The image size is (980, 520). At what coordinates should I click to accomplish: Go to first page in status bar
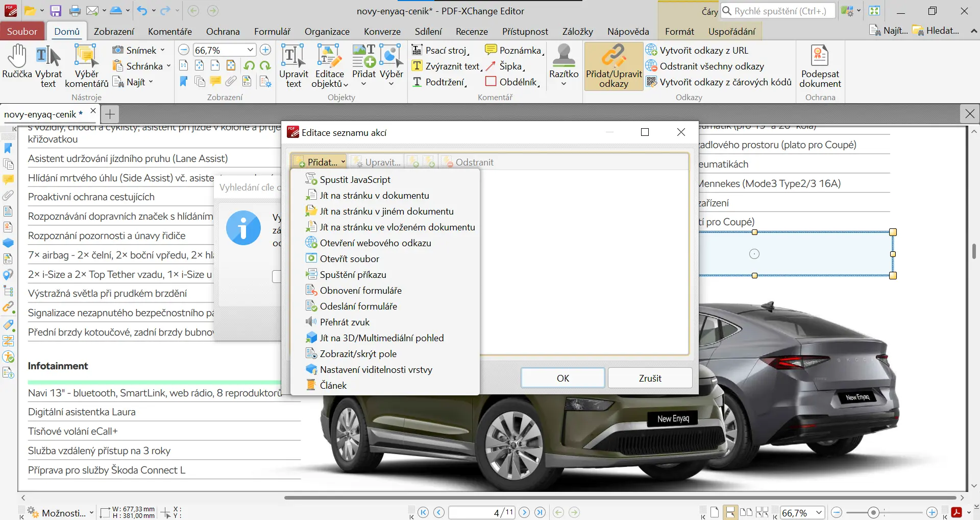[423, 512]
